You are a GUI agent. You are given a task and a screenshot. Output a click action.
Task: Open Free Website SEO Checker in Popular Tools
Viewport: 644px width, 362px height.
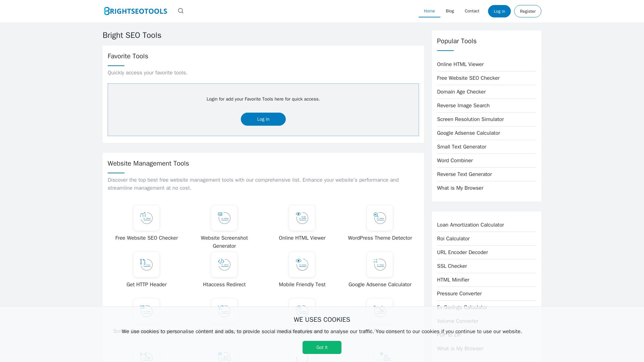[468, 78]
